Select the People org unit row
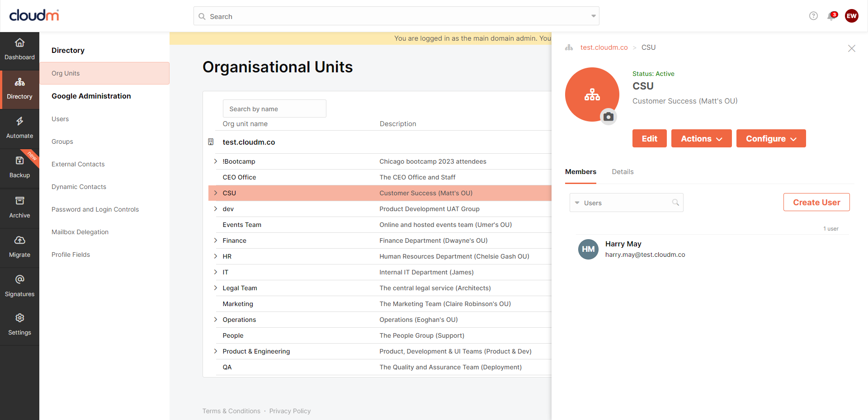The image size is (868, 420). [x=380, y=335]
